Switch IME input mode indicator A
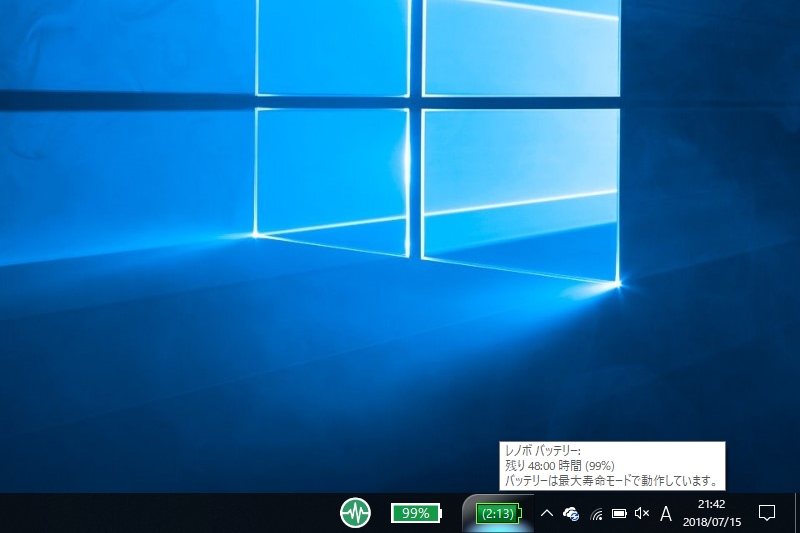Image resolution: width=800 pixels, height=533 pixels. pyautogui.click(x=665, y=514)
